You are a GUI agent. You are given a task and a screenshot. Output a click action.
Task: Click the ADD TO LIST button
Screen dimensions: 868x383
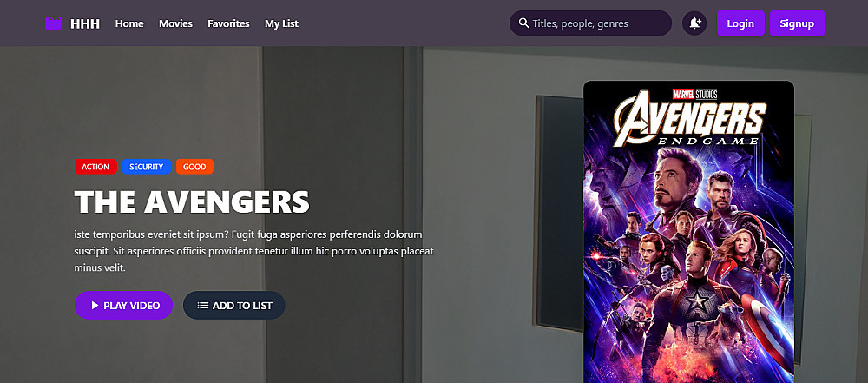pos(234,306)
